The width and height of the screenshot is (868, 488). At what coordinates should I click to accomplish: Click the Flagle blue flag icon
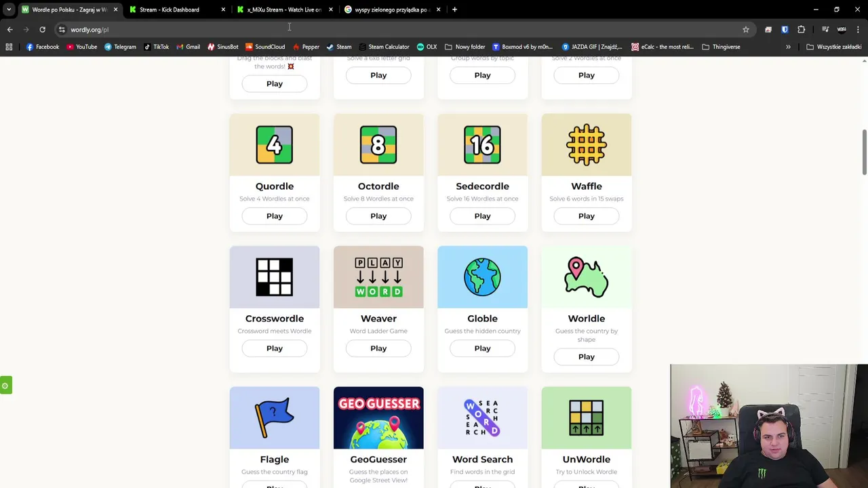click(275, 418)
